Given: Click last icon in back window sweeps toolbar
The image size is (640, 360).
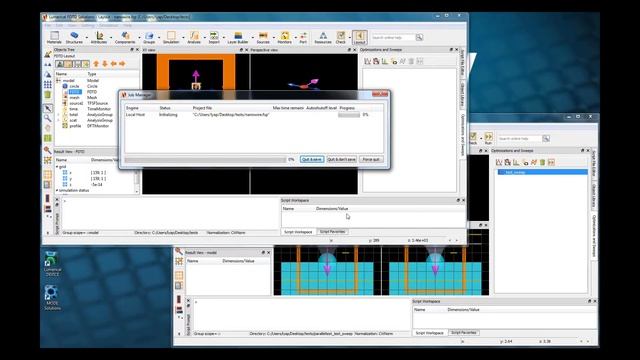Looking at the screenshot, I should [x=551, y=162].
